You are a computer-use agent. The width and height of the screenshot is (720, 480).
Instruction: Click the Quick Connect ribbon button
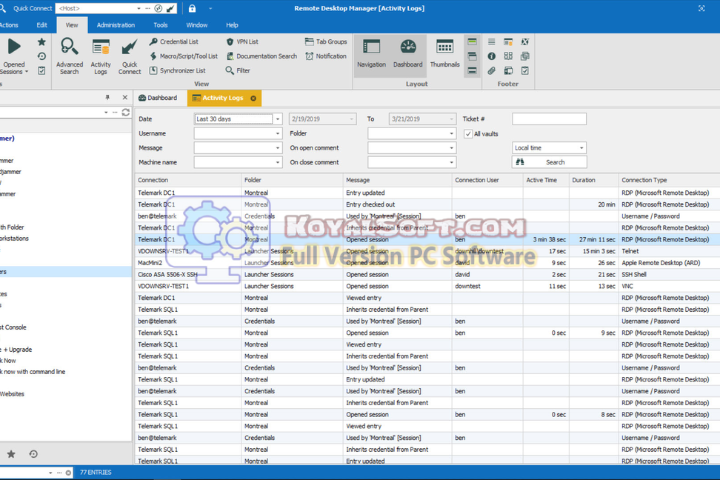click(129, 56)
